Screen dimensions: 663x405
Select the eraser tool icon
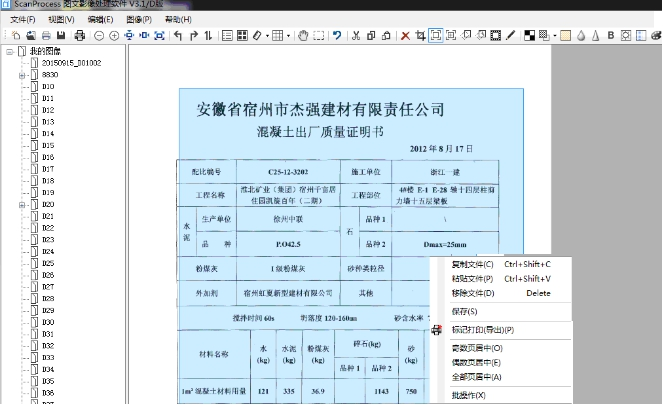coord(257,36)
